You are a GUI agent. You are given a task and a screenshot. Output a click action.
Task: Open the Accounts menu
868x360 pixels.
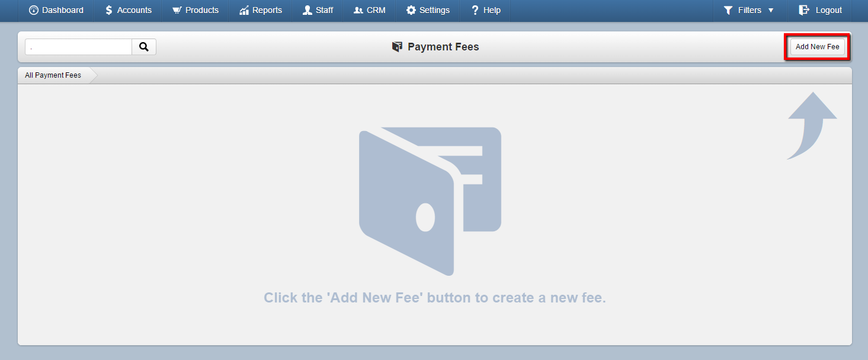coord(127,10)
